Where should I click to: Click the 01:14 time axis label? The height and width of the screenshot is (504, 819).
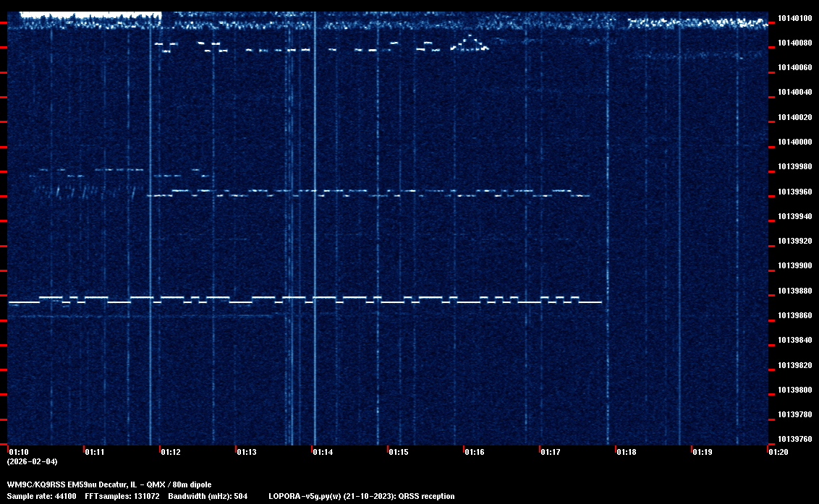coord(323,452)
